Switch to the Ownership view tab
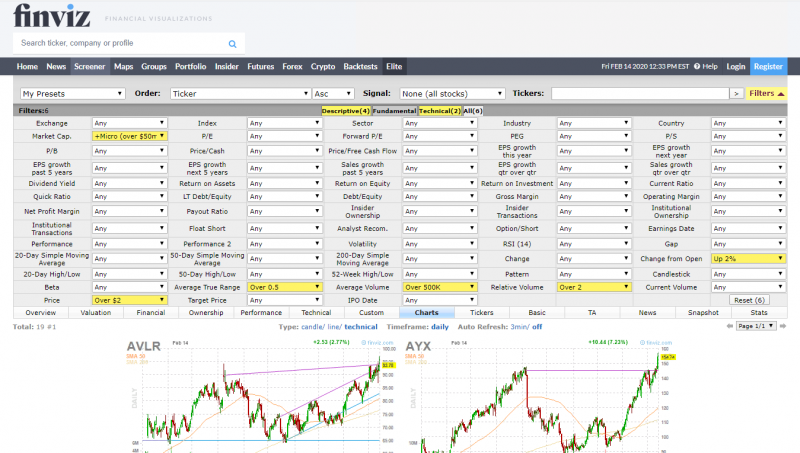This screenshot has width=800, height=453. [x=206, y=313]
